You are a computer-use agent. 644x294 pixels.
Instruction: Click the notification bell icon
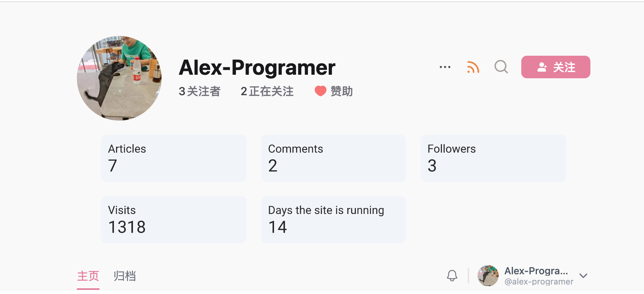[452, 276]
